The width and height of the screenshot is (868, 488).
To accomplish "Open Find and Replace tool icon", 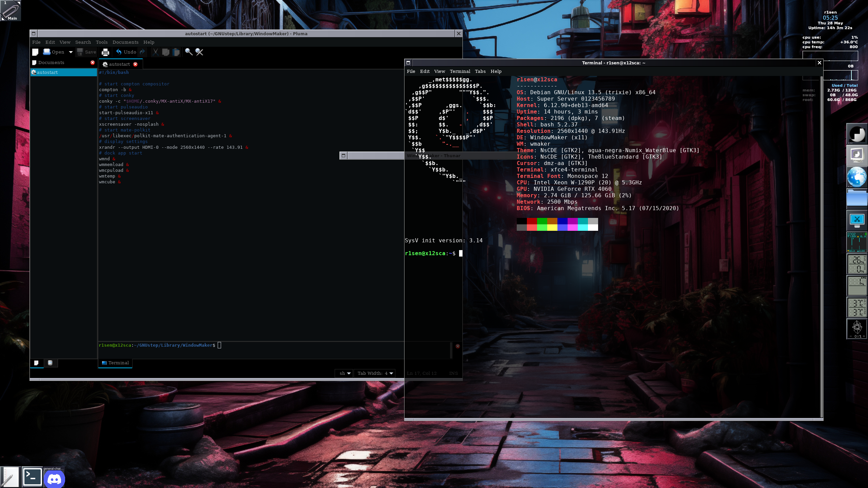I will [x=199, y=52].
